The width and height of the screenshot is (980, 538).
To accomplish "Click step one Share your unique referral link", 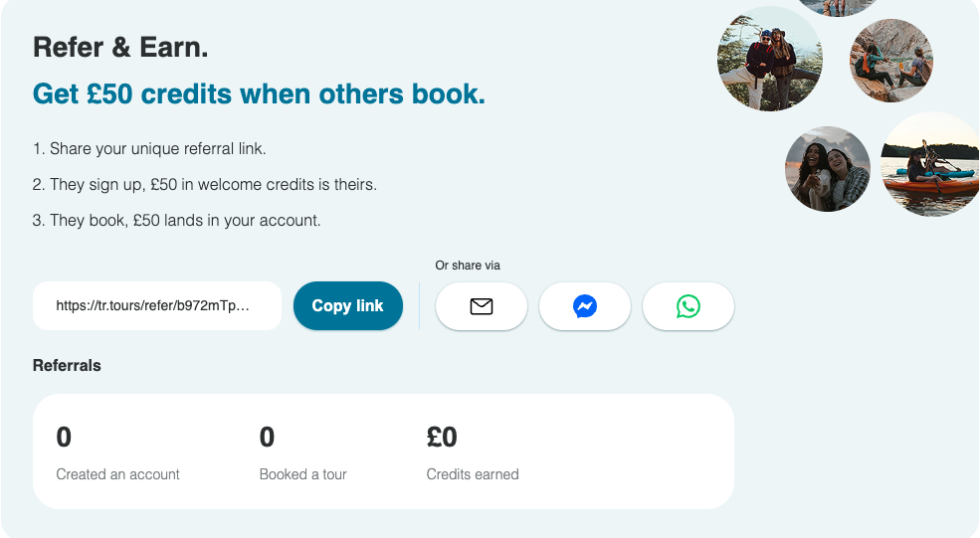I will tap(149, 149).
